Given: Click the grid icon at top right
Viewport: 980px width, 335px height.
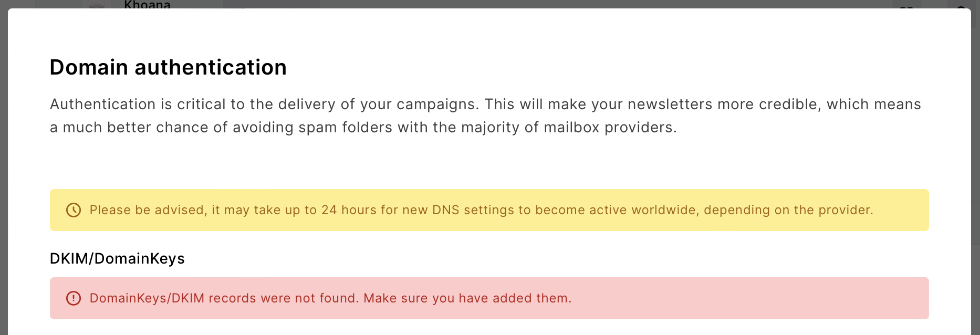Looking at the screenshot, I should pyautogui.click(x=906, y=5).
